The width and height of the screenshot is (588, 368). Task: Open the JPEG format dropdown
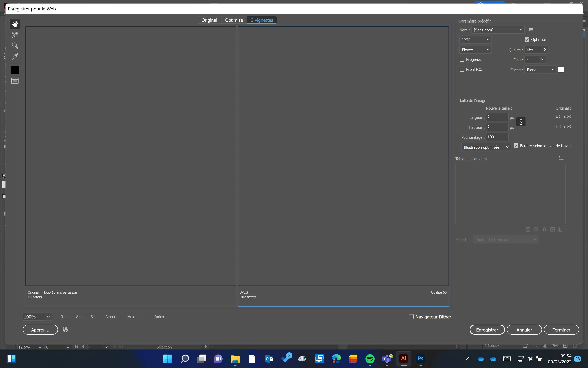click(x=475, y=40)
